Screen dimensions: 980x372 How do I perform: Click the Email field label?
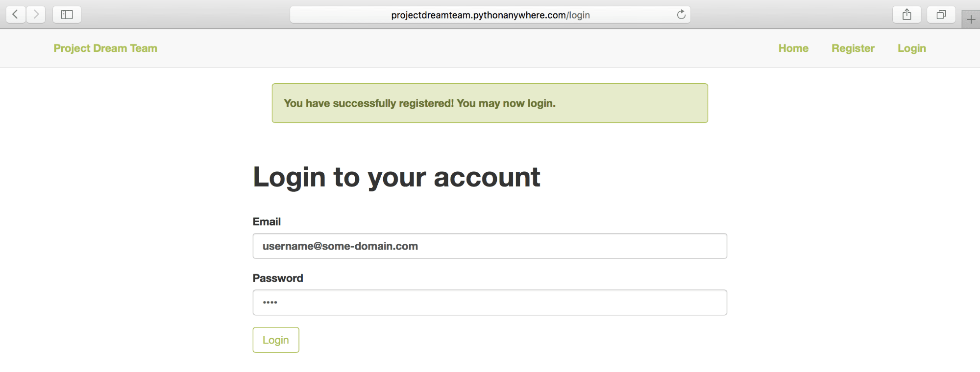(267, 222)
